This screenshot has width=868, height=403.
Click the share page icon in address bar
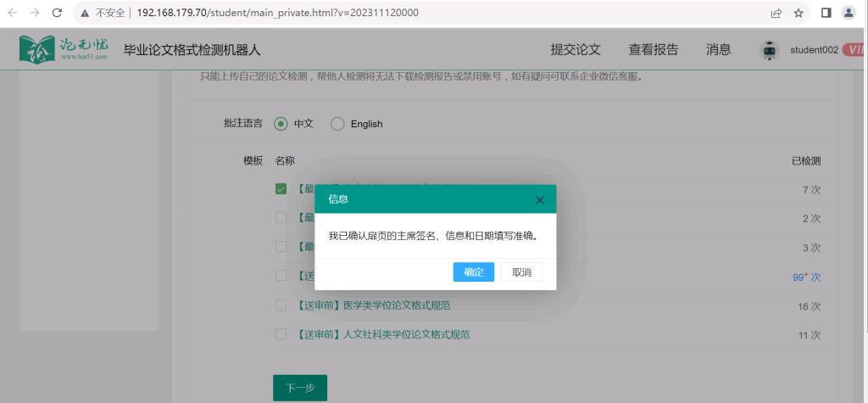[776, 14]
